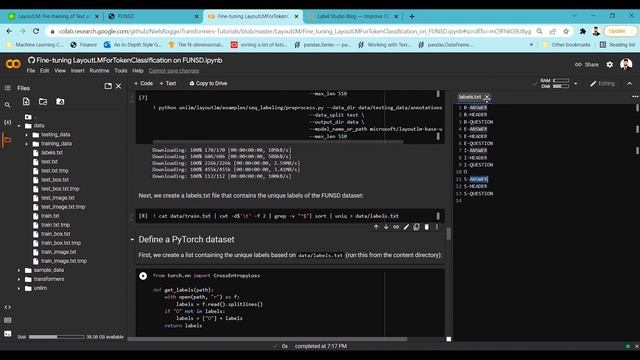Open labels.txt in file tree
The width and height of the screenshot is (640, 360).
[52, 153]
